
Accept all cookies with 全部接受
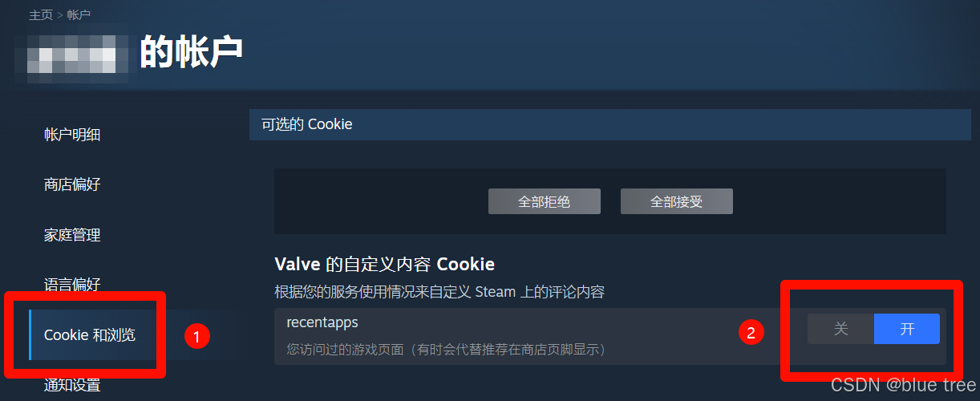pyautogui.click(x=677, y=201)
